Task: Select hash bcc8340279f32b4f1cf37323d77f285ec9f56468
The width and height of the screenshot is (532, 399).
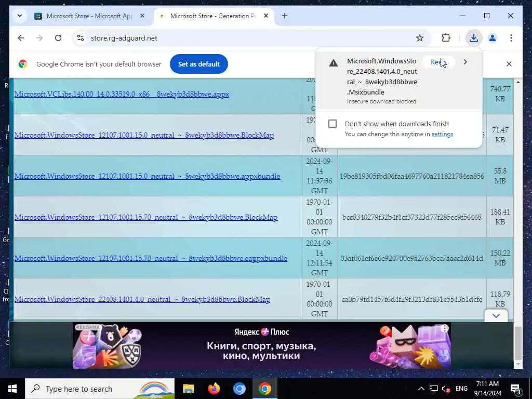Action: [x=411, y=217]
